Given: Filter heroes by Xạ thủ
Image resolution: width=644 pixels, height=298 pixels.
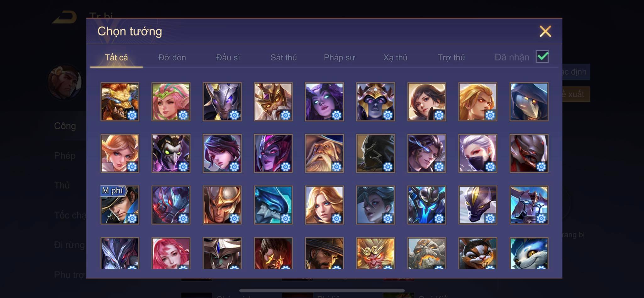Looking at the screenshot, I should pos(395,58).
